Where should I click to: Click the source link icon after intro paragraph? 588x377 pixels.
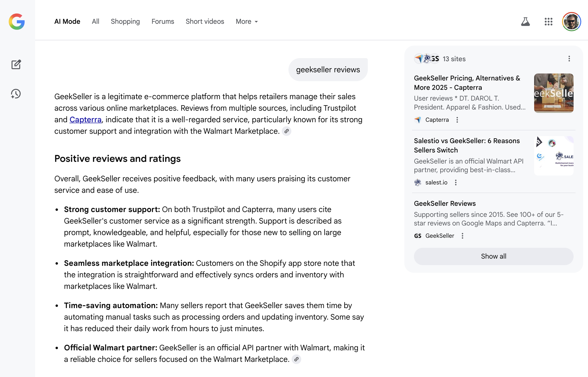click(286, 131)
